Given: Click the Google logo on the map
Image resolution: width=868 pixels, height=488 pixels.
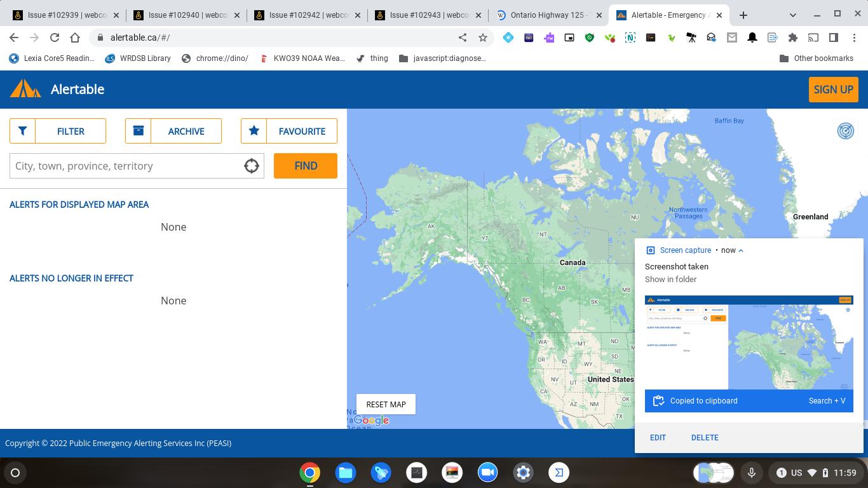Looking at the screenshot, I should click(x=372, y=420).
